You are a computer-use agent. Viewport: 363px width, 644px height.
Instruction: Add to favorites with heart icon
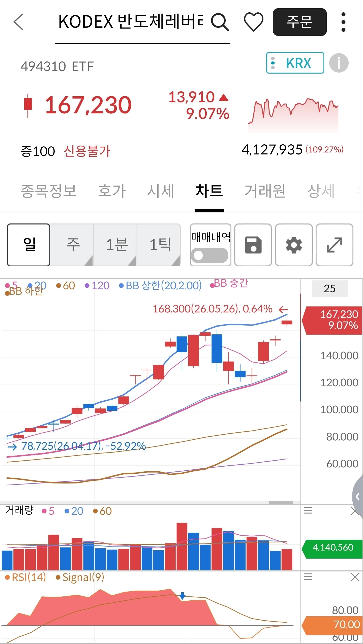coord(254,22)
